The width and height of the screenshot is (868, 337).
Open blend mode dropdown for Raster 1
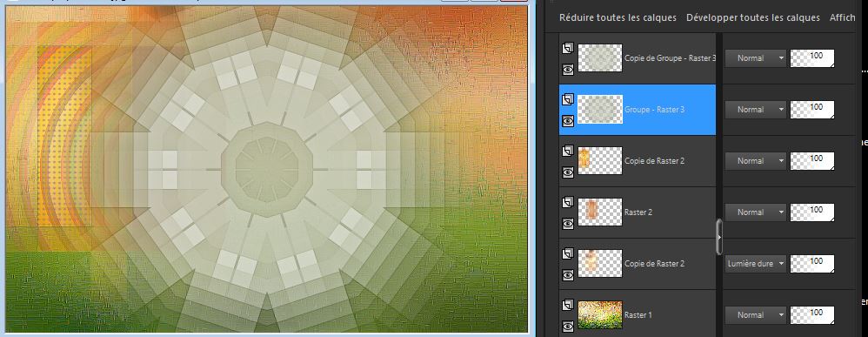[755, 315]
